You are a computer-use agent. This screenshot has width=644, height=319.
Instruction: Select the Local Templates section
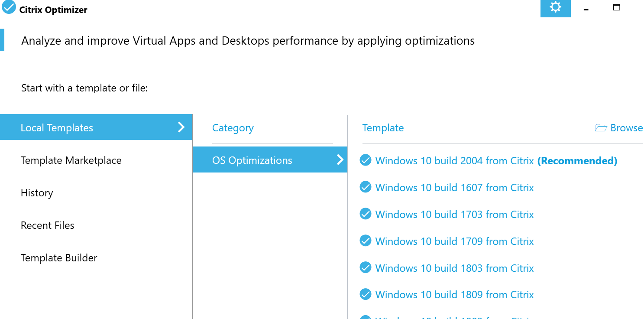[x=96, y=127]
